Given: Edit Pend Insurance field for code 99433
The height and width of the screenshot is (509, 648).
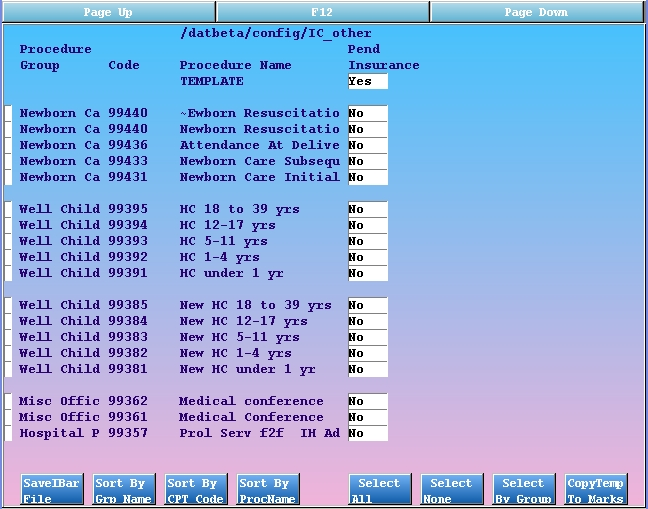Looking at the screenshot, I should pyautogui.click(x=368, y=161).
